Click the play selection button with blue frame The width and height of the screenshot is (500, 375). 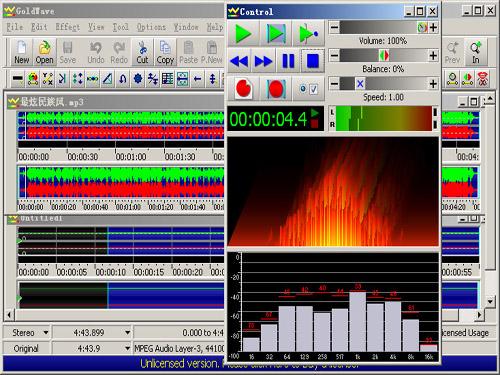276,33
